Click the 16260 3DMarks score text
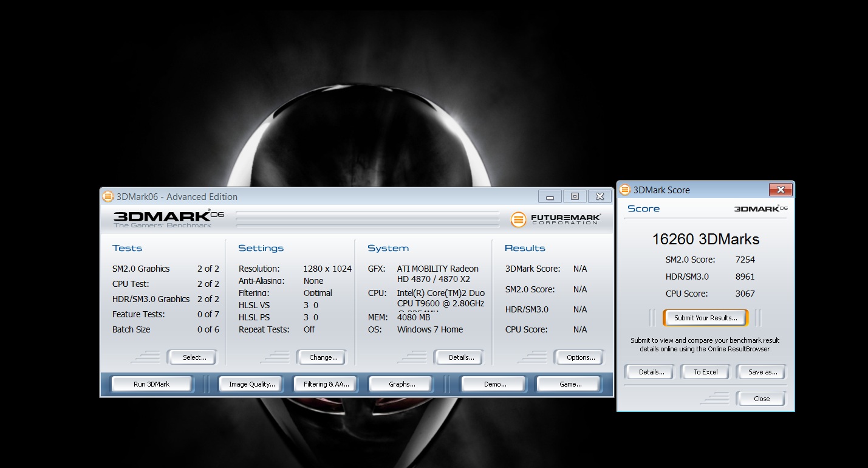The height and width of the screenshot is (468, 868). point(706,239)
